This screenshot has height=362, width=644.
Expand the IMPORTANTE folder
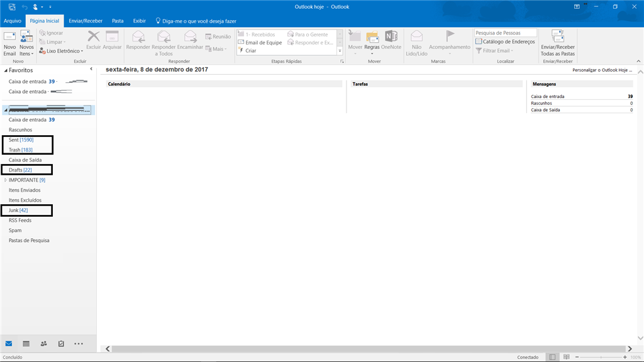pyautogui.click(x=5, y=180)
